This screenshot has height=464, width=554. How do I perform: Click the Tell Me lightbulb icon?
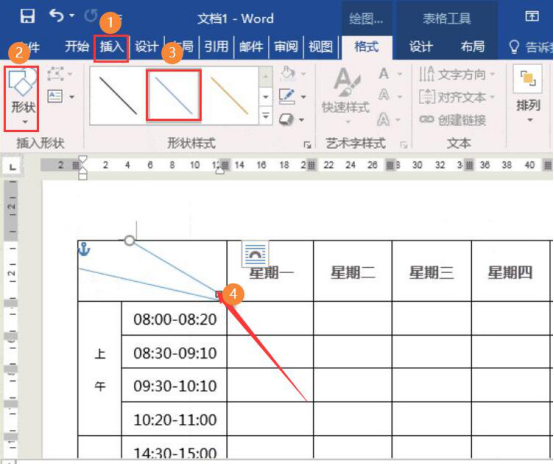[514, 47]
